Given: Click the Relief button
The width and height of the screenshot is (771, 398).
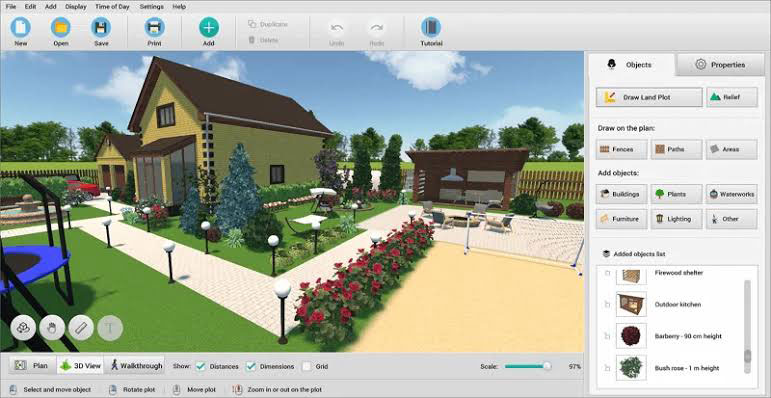Looking at the screenshot, I should 732,97.
